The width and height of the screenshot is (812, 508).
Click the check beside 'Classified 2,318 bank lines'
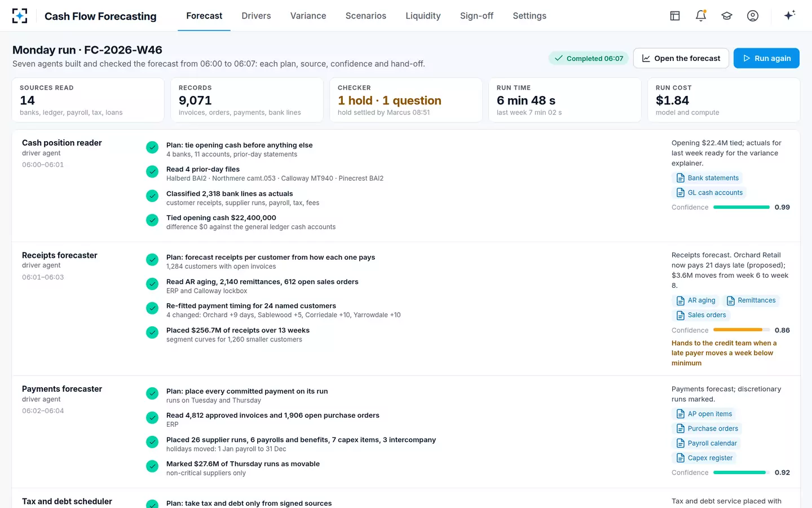152,196
